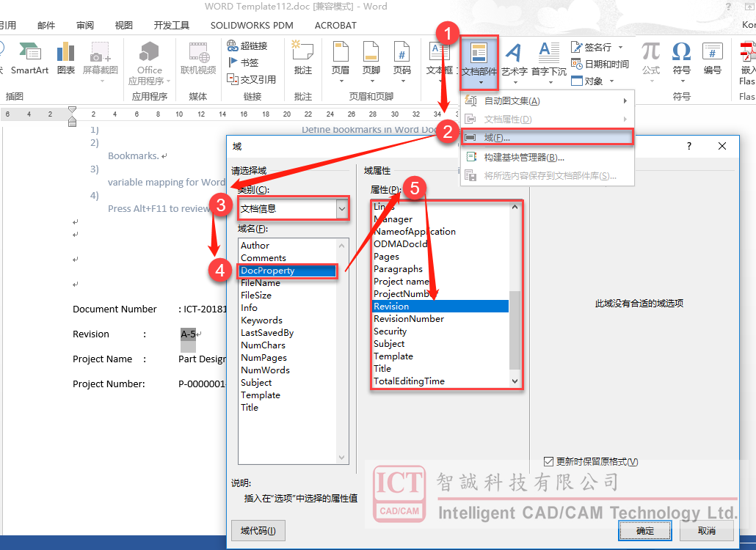The image size is (756, 550).
Task: Click the Field Codes (域代码) button
Action: pyautogui.click(x=258, y=531)
